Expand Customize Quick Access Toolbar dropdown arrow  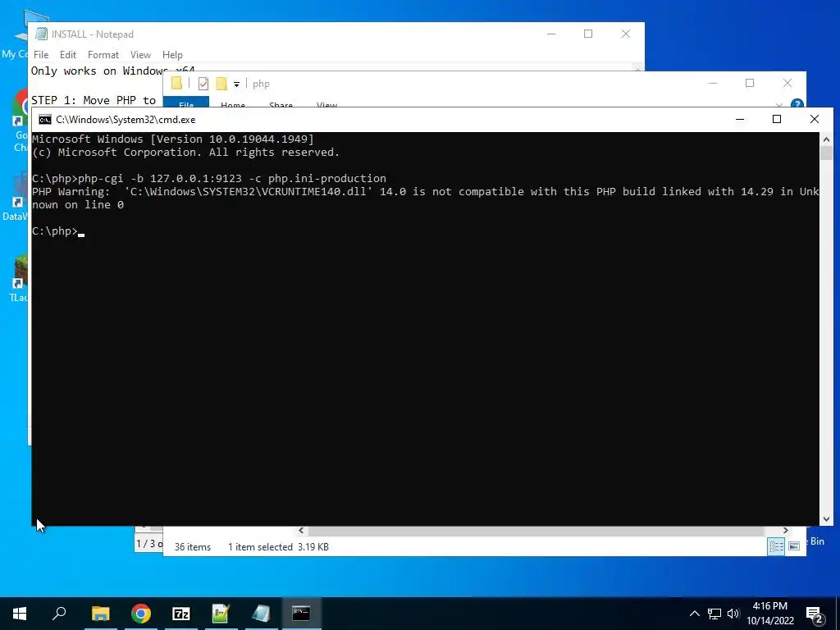[x=236, y=84]
